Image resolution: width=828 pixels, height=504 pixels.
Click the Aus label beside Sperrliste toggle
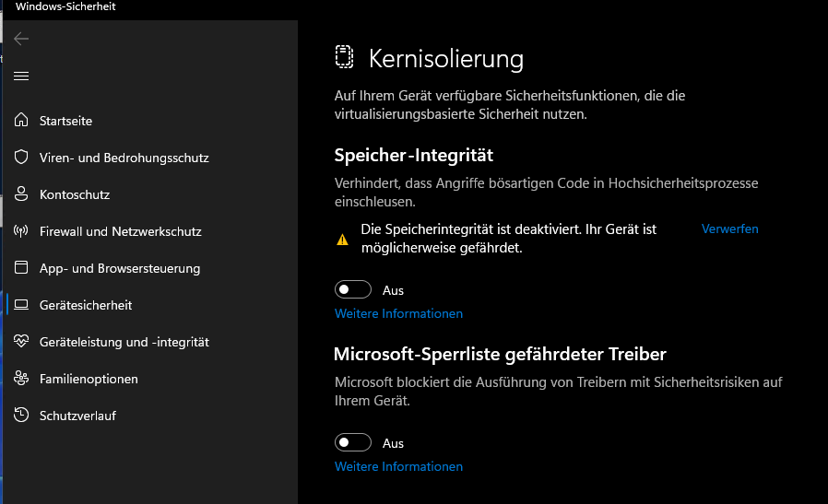click(393, 444)
